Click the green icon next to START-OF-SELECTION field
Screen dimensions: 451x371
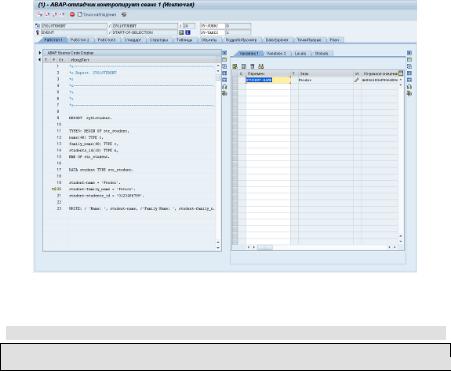(181, 33)
